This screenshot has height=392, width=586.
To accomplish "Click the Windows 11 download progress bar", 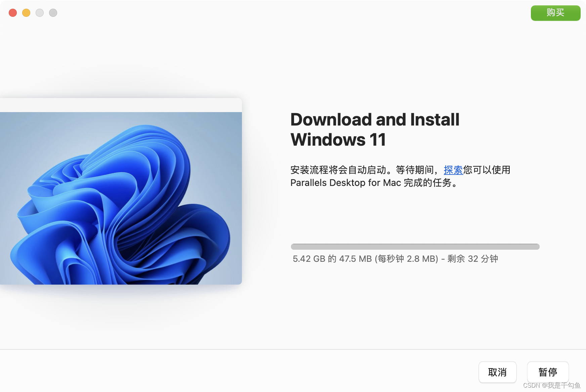I will (415, 247).
